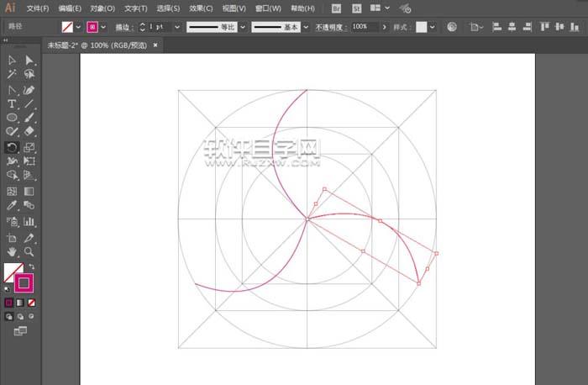Select the Selection (black arrow) tool
Screen dimensions: 588x385
(x=12, y=61)
